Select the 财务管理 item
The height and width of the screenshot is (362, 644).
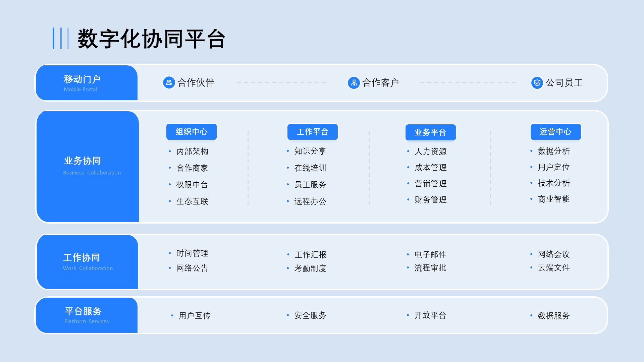tap(431, 200)
